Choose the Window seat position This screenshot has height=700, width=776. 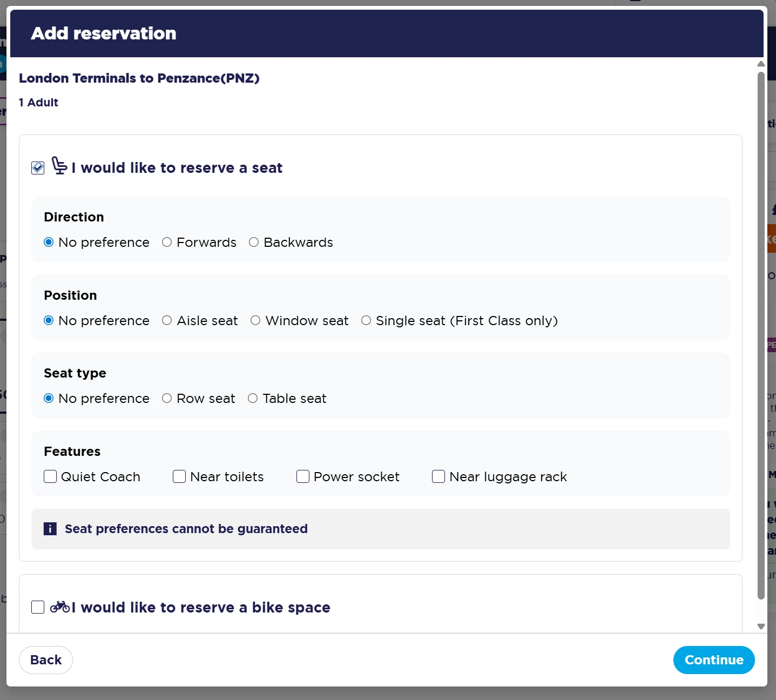coord(255,321)
